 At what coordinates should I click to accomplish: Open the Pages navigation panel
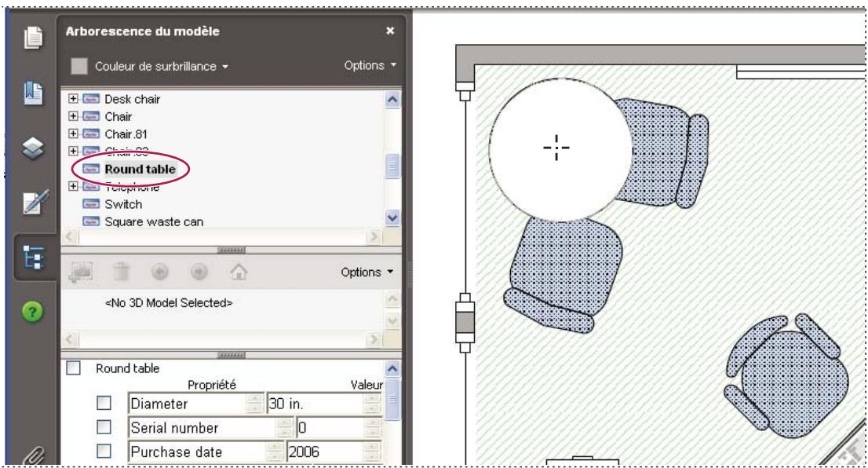[x=33, y=37]
